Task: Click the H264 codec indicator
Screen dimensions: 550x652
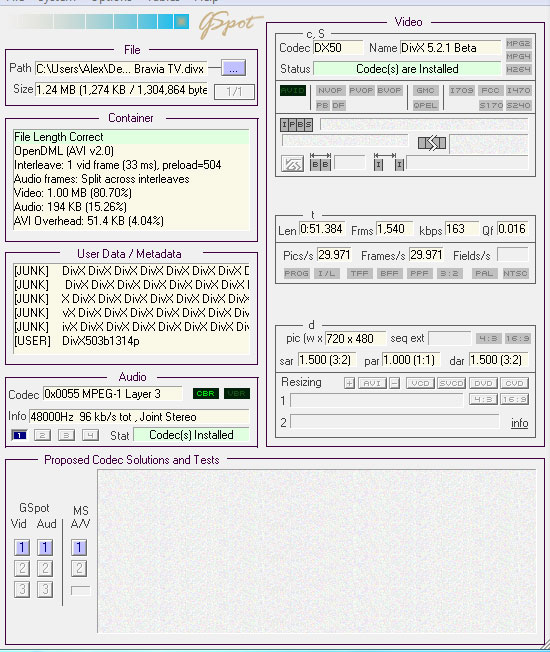Action: [x=518, y=69]
